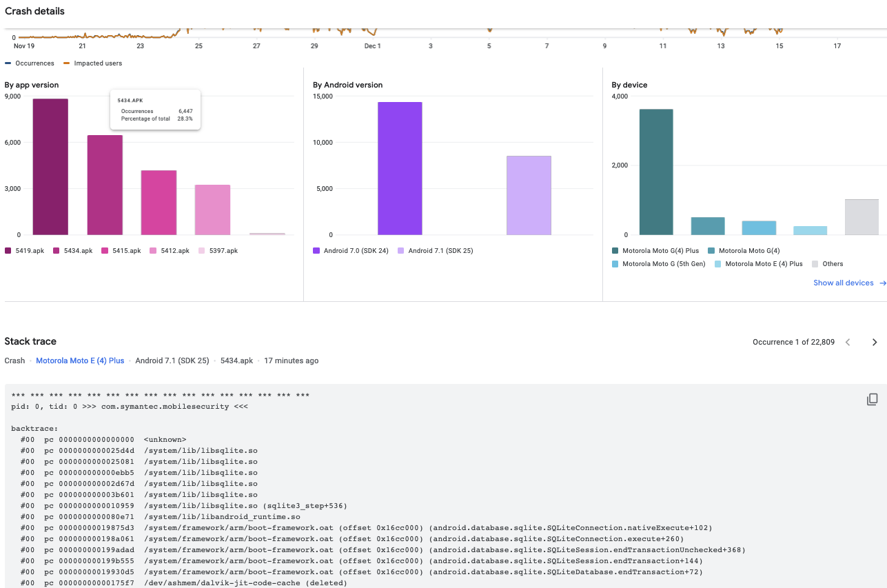Click the tallest 5419.apk bar
This screenshot has height=588, width=887.
50,167
